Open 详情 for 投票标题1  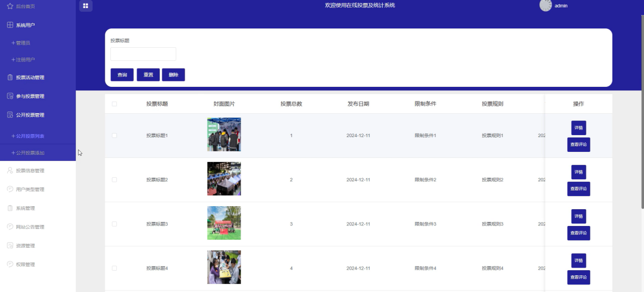[x=578, y=128]
